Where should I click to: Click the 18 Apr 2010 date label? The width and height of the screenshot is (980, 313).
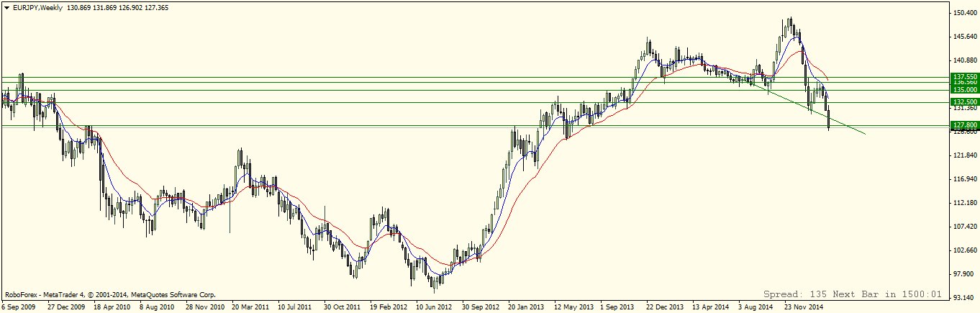(112, 307)
